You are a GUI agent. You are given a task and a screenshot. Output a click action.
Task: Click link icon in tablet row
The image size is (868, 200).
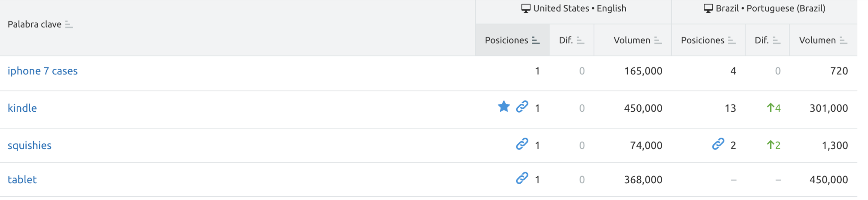click(x=522, y=178)
